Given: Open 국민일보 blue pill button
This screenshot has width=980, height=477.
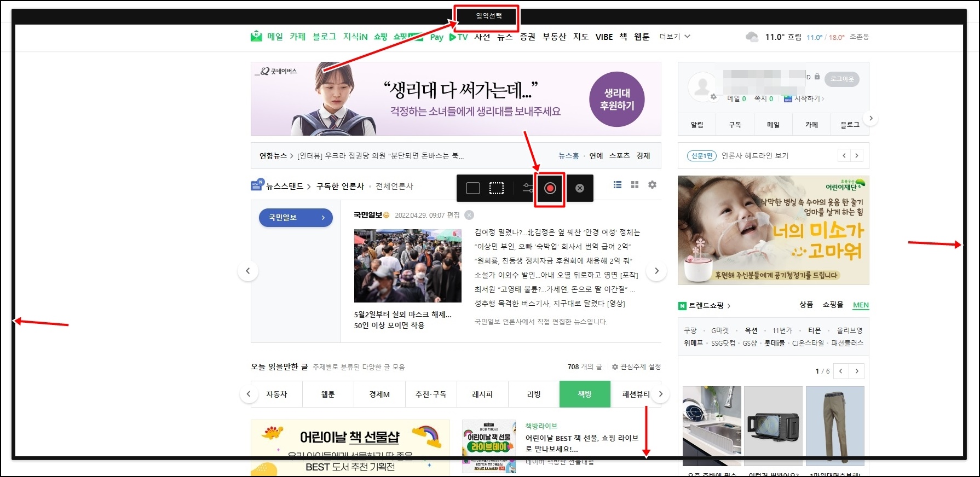Looking at the screenshot, I should tap(296, 218).
